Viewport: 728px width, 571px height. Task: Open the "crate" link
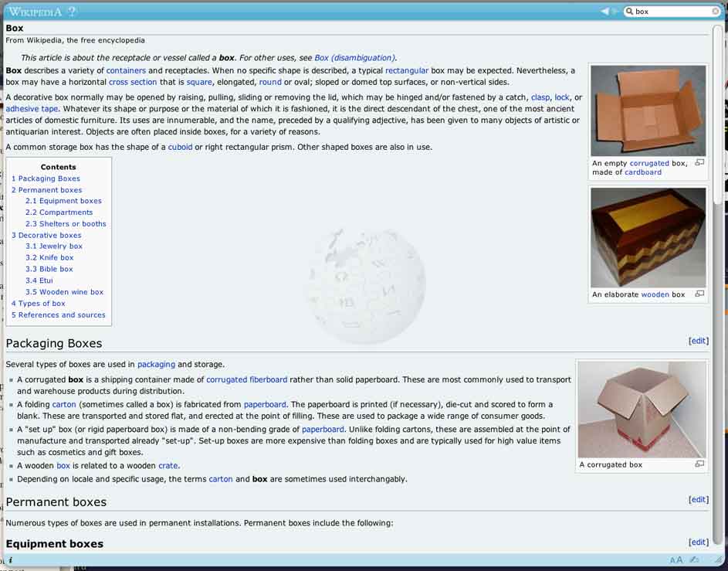click(168, 466)
